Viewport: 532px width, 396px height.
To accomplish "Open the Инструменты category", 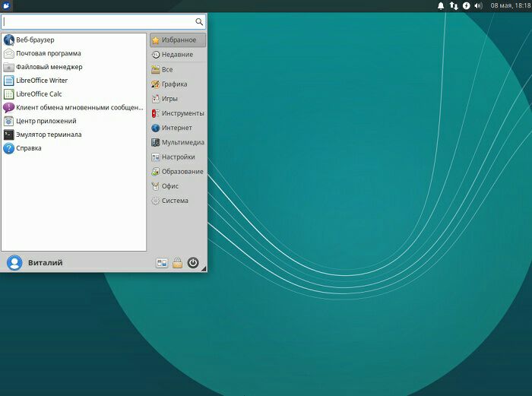I will click(178, 113).
